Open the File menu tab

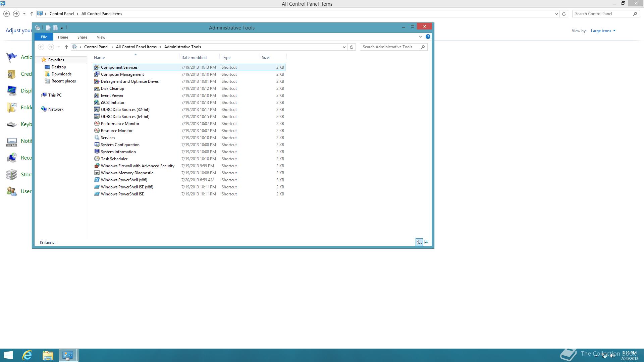44,37
